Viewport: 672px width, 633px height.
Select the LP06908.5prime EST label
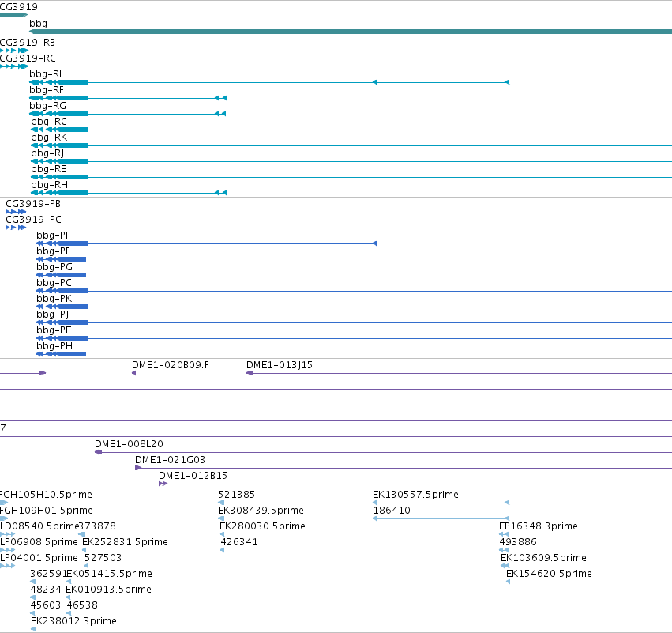[39, 542]
